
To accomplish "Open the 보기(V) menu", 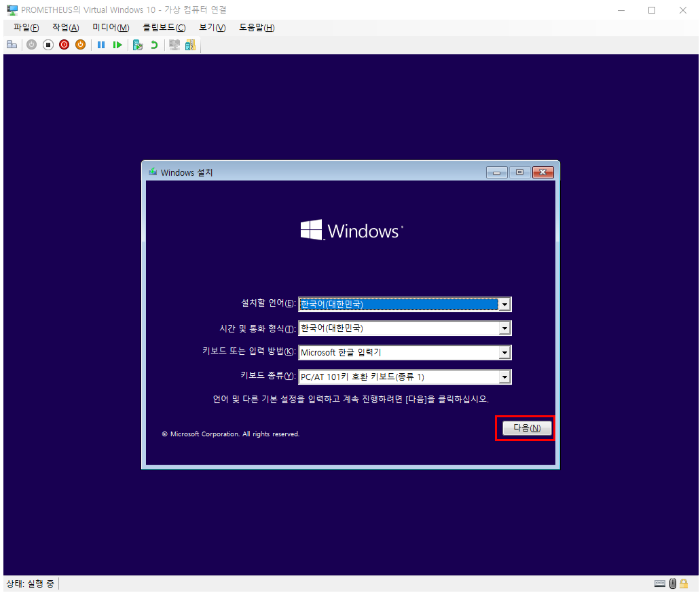I will [x=212, y=27].
